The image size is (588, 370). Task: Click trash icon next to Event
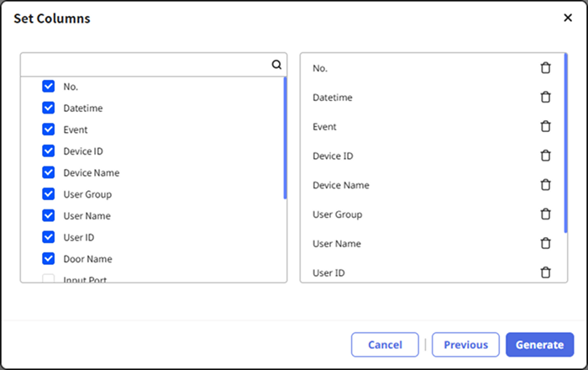pyautogui.click(x=545, y=127)
